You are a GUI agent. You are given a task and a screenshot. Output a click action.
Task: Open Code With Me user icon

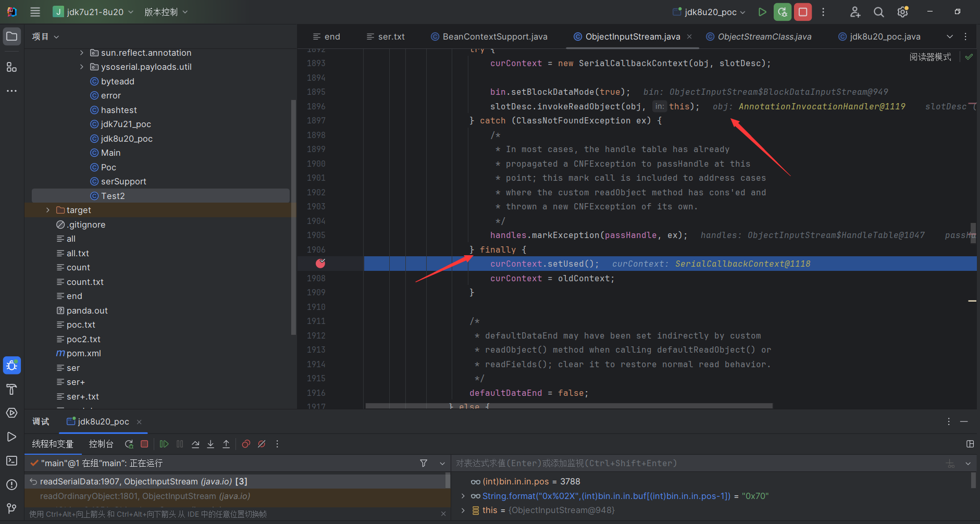[x=855, y=11]
